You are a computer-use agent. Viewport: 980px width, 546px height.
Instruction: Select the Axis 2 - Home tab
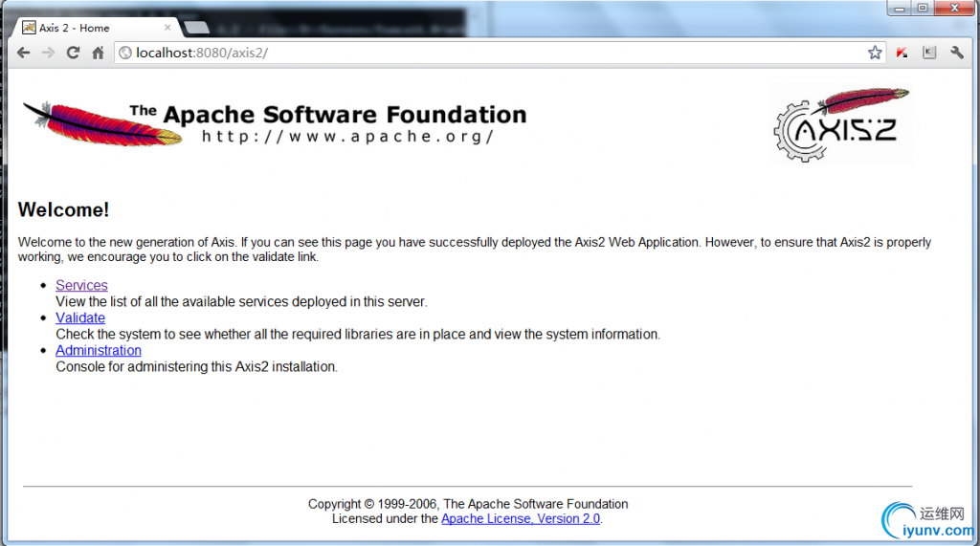tap(94, 28)
